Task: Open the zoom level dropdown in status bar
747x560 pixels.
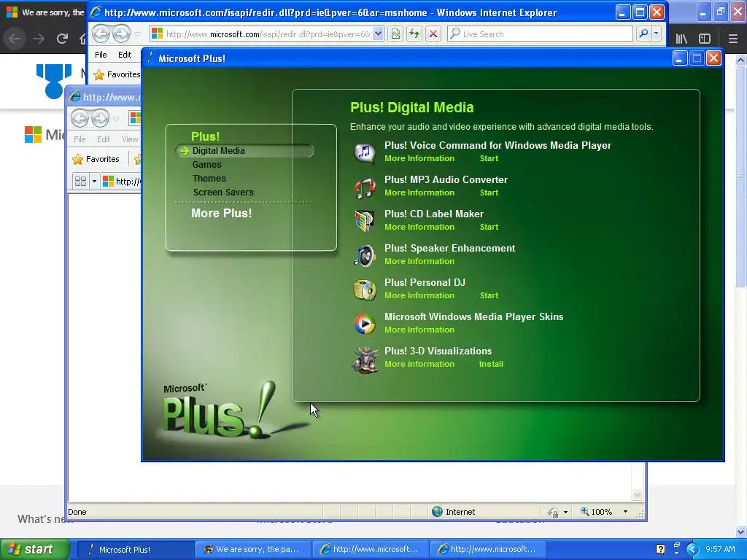Action: [625, 512]
